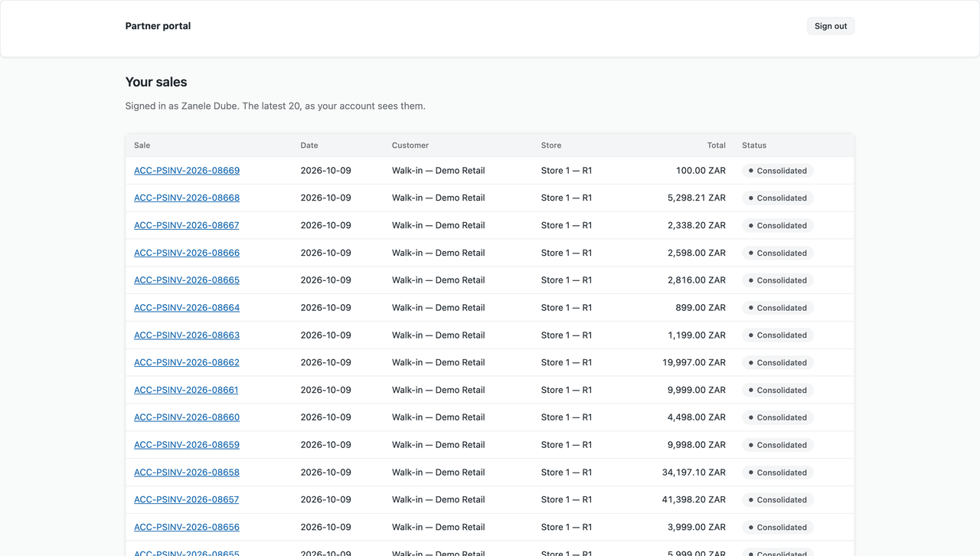
Task: Click Consolidated status badge for sale 08662
Action: tap(777, 362)
